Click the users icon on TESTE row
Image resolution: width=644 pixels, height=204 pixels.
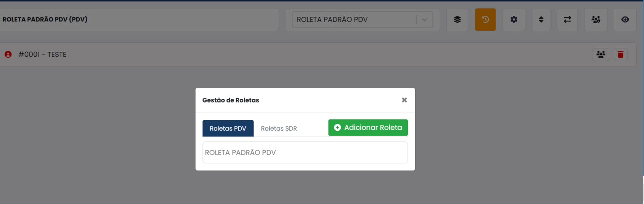click(601, 55)
